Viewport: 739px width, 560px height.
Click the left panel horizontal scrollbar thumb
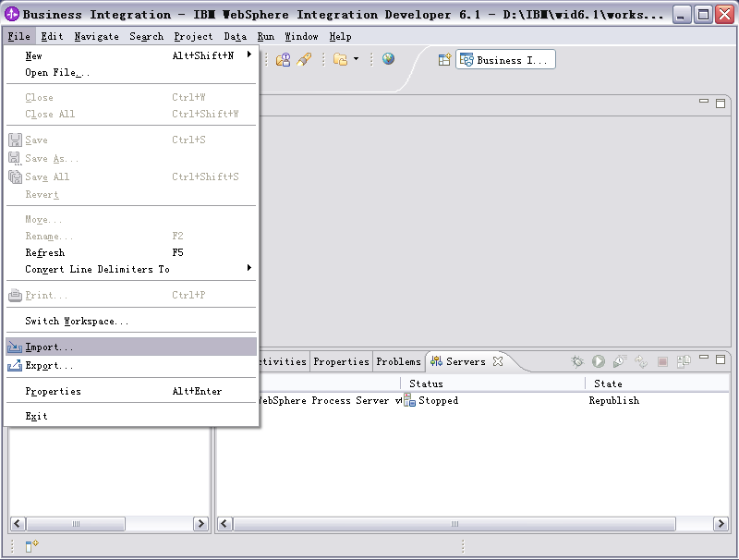click(76, 524)
